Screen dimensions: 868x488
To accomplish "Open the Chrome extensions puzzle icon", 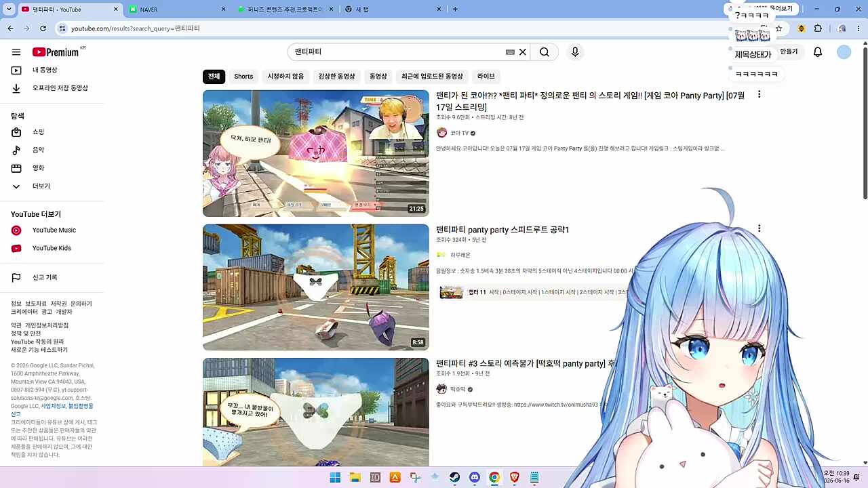I will click(818, 28).
